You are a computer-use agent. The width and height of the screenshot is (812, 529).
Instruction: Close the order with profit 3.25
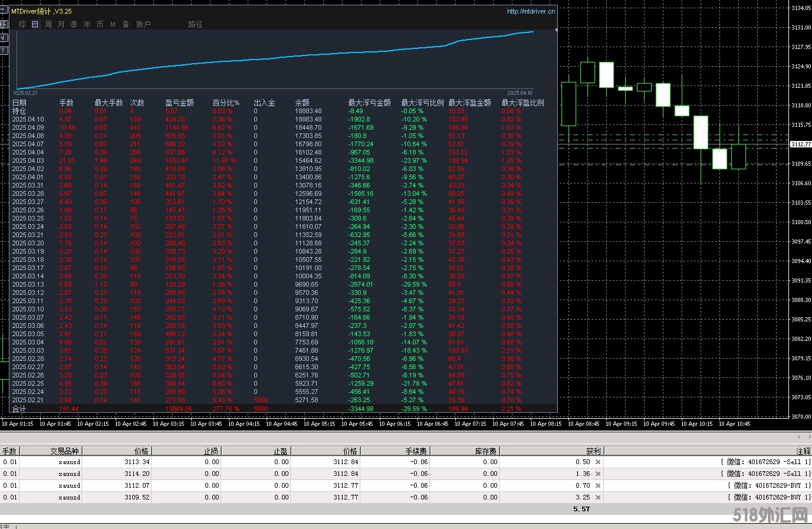point(598,497)
